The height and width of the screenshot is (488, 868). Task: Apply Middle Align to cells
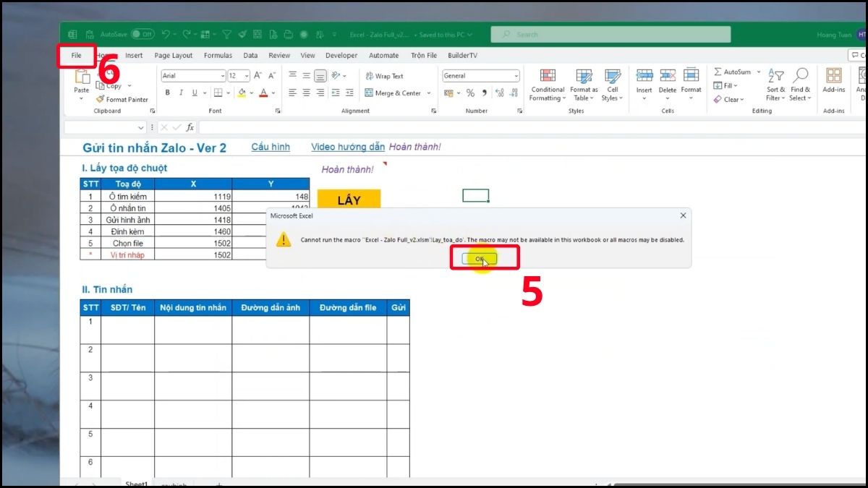coord(306,76)
